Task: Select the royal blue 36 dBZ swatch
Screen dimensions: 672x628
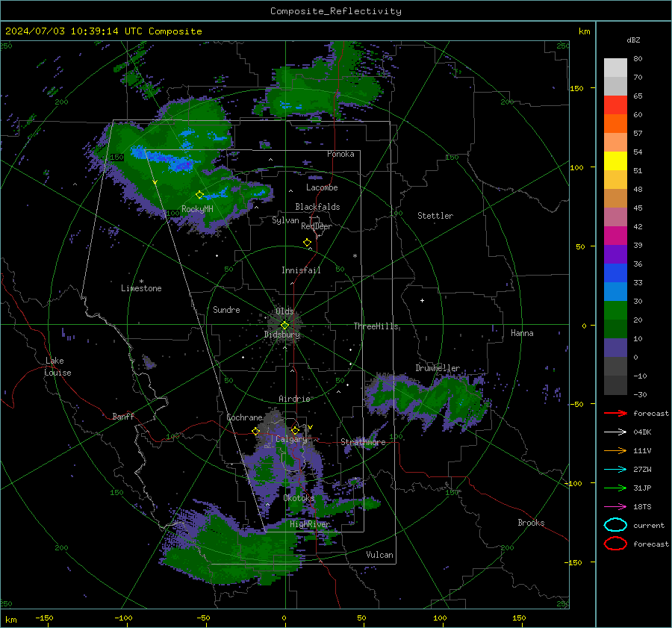Action: click(615, 273)
